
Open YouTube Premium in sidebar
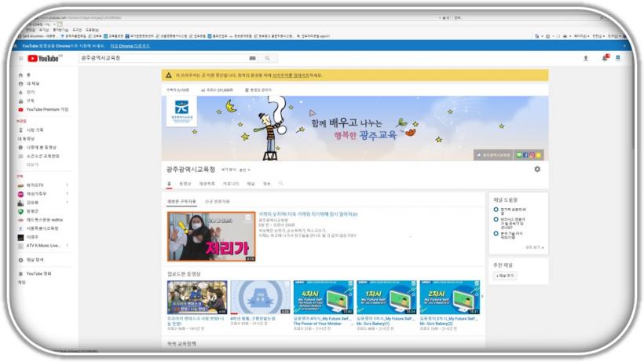pos(47,110)
